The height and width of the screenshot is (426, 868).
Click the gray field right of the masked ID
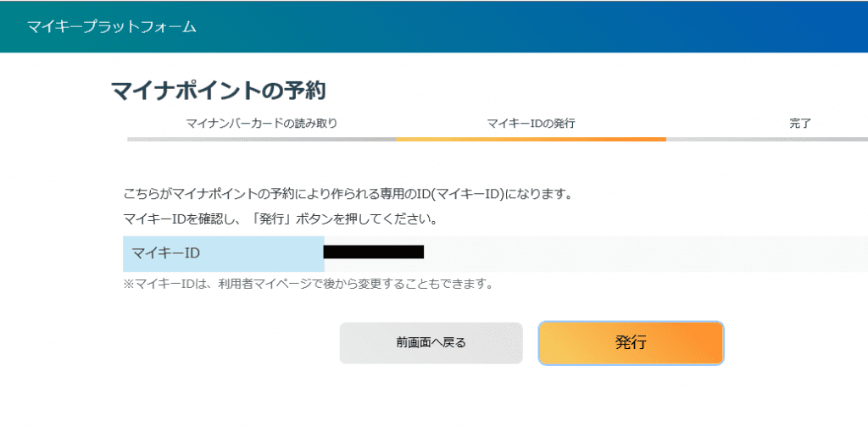pos(644,253)
